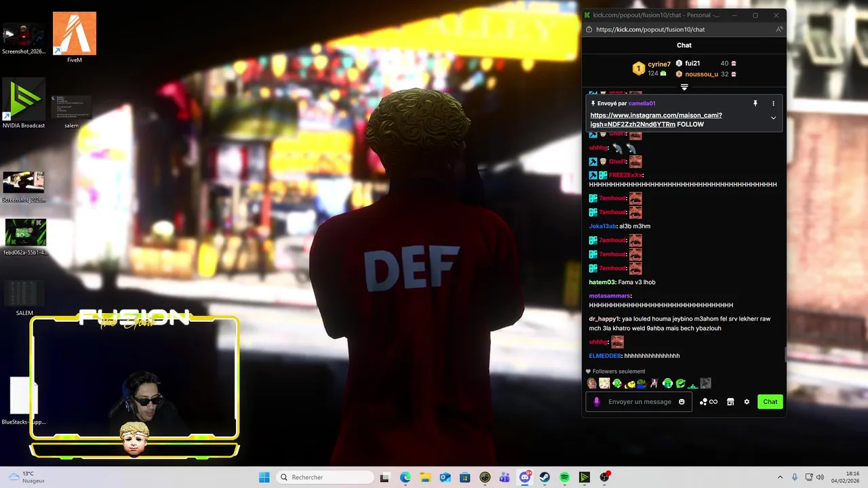Click the microphone icon in system tray

(x=795, y=477)
